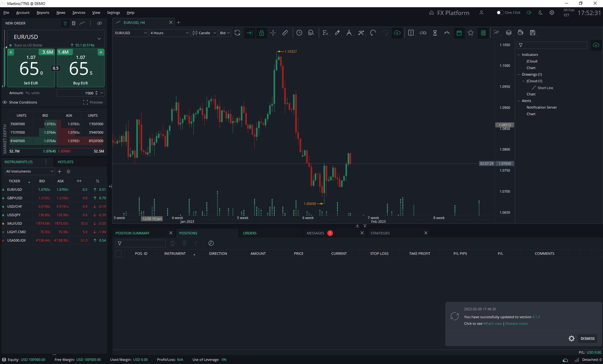Click the save chart floppy icon
Screen dimensions: 603x364
(x=533, y=33)
